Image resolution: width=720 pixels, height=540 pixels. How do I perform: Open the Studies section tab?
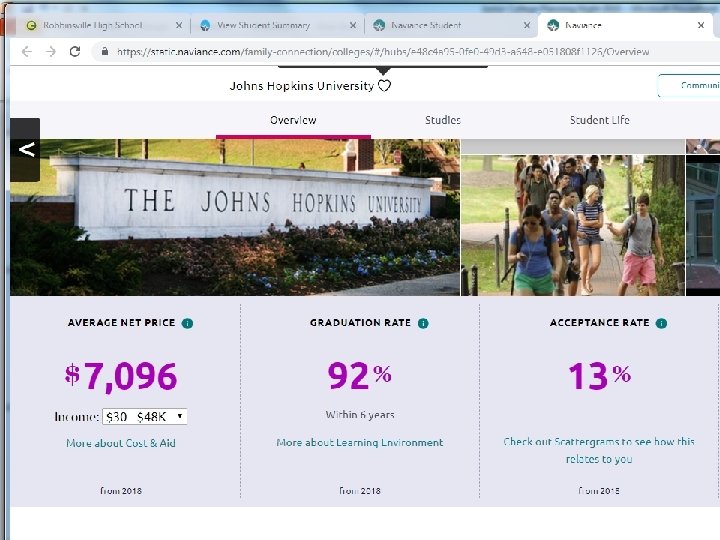pos(443,120)
